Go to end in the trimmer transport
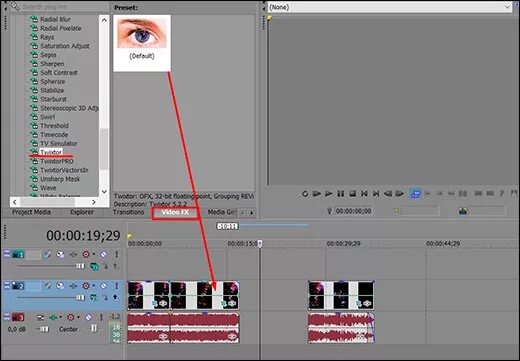This screenshot has height=361, width=520. coord(376,194)
